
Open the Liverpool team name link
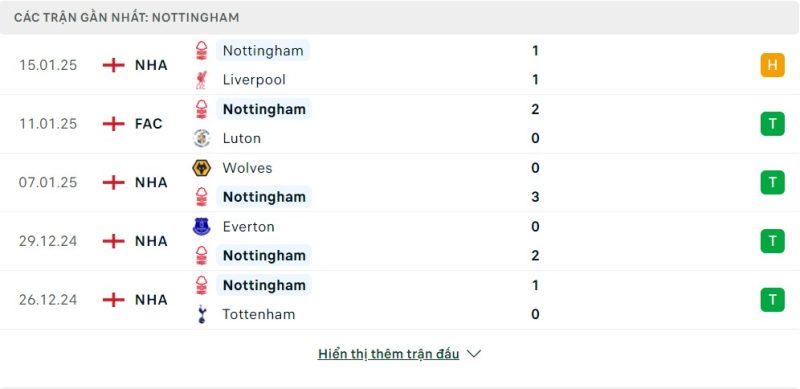coord(254,80)
